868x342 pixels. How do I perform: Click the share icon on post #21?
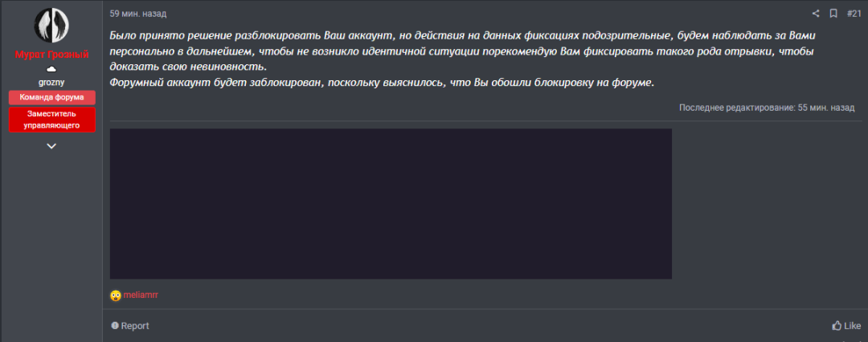[816, 14]
